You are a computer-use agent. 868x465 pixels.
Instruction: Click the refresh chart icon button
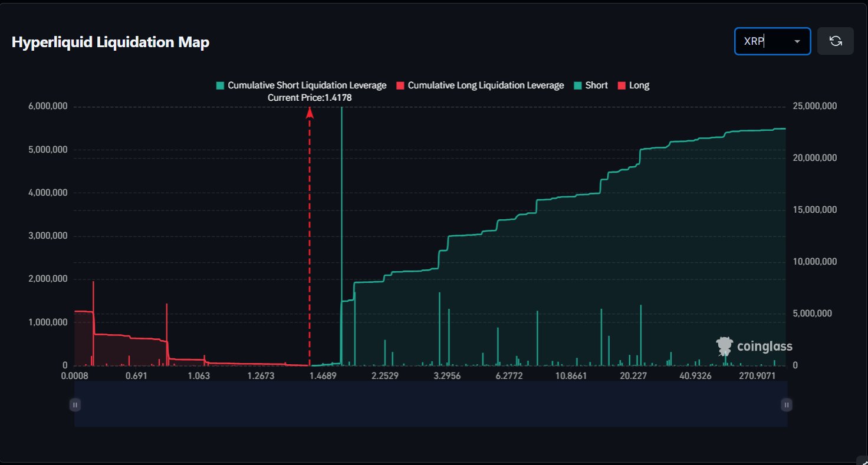pyautogui.click(x=835, y=41)
